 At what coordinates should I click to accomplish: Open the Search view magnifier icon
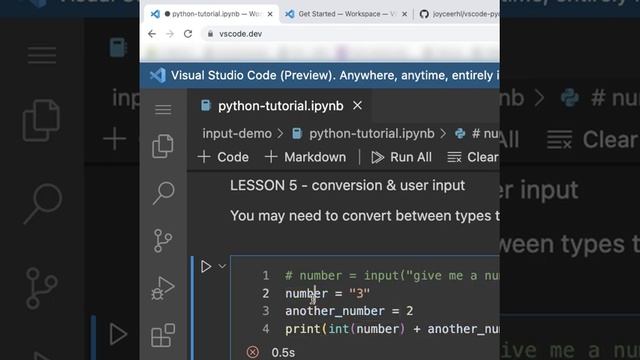tap(163, 193)
